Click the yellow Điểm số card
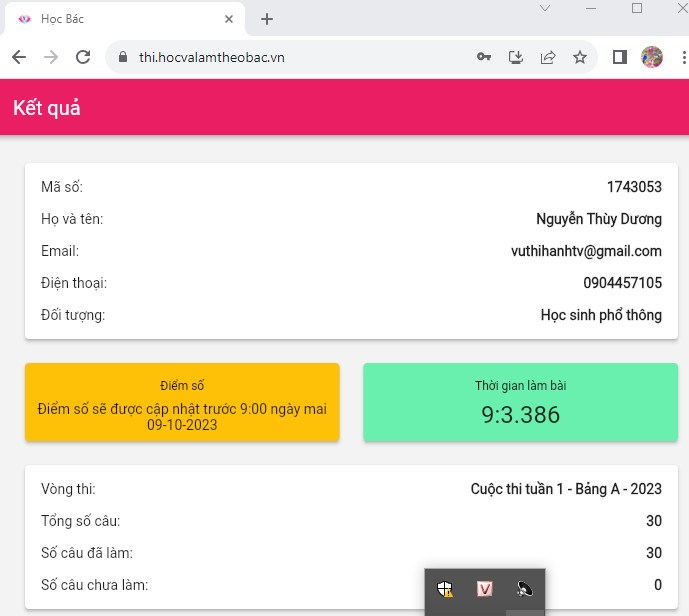Viewport: 689px width, 616px height. click(x=182, y=402)
